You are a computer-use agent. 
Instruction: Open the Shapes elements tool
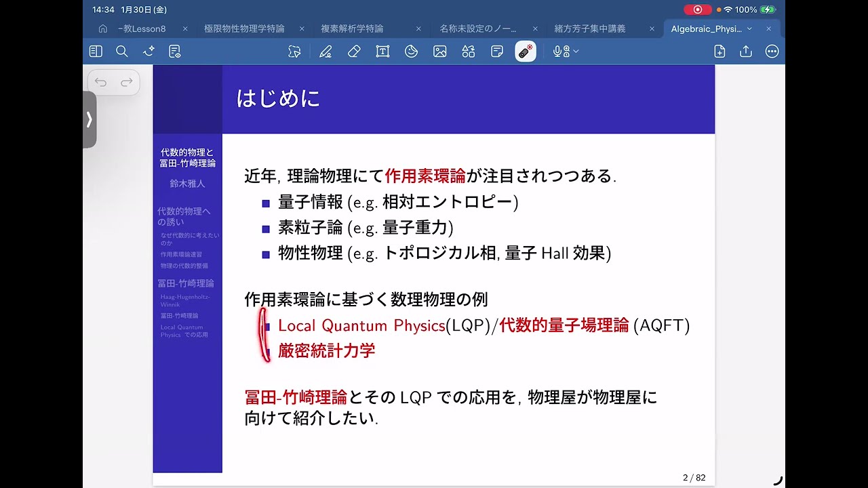tap(469, 52)
